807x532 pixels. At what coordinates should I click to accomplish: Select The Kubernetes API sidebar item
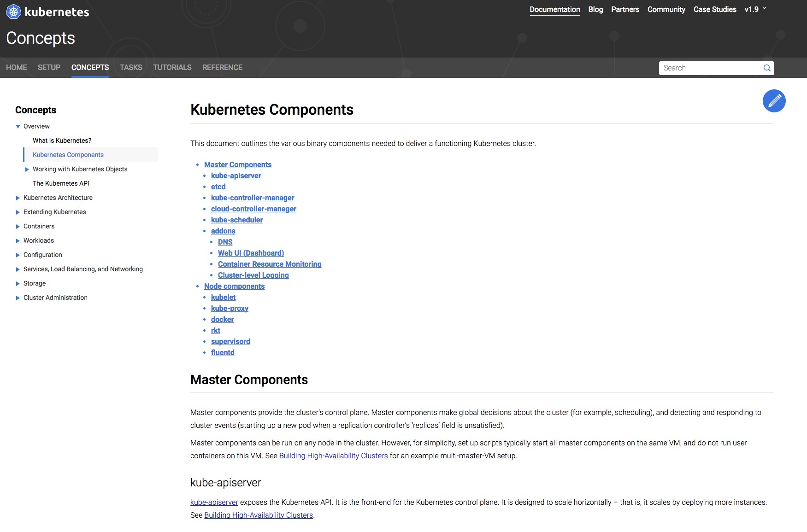[61, 183]
